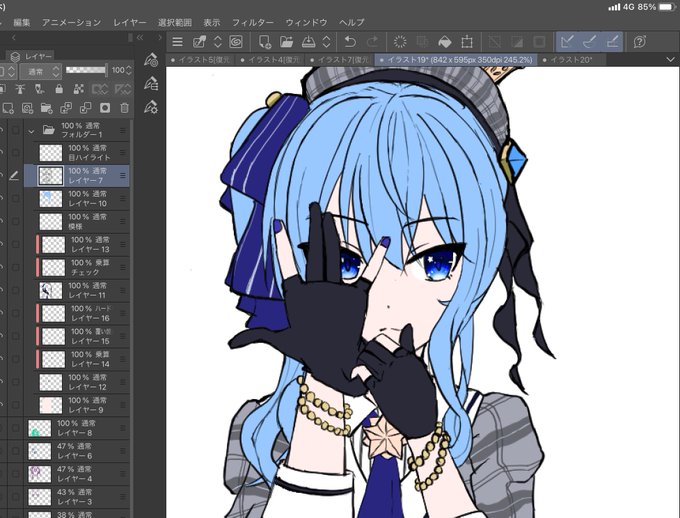This screenshot has width=680, height=518.
Task: Click the Save icon in the command bar
Action: 308,42
